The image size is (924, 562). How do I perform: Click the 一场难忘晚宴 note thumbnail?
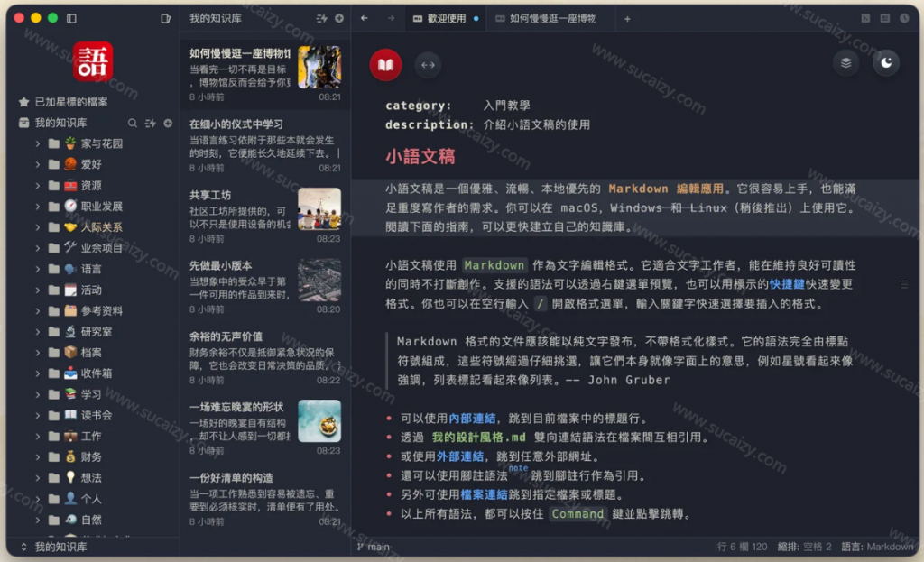click(x=319, y=420)
